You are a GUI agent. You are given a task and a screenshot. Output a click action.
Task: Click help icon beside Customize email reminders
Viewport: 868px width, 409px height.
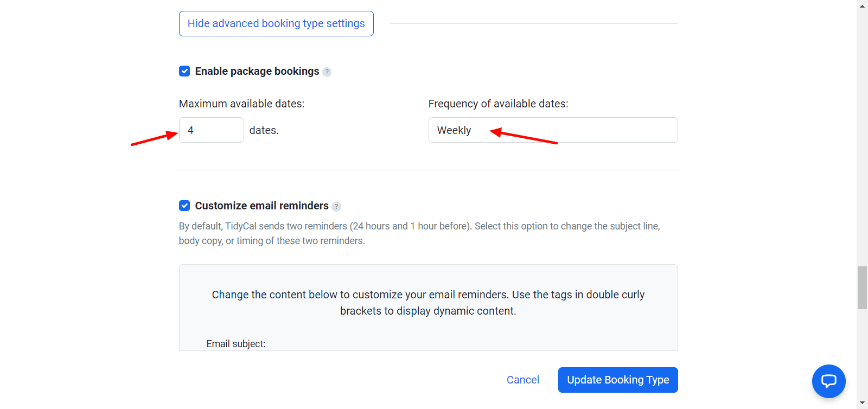pos(336,206)
